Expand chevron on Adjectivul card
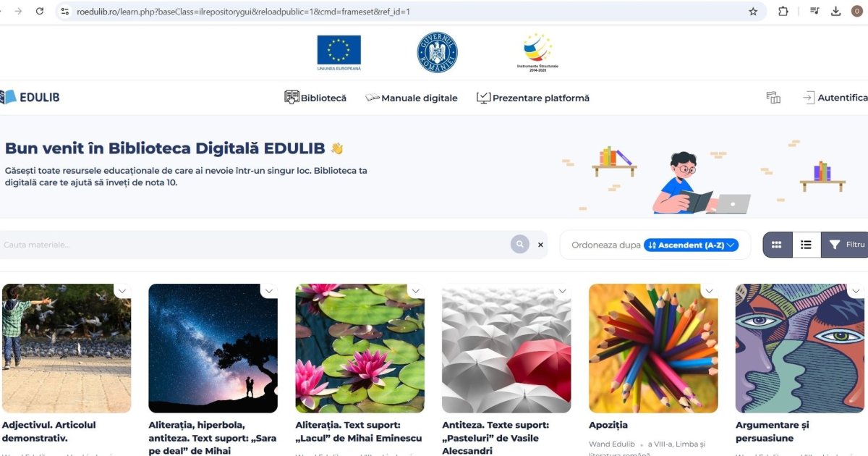 [122, 291]
